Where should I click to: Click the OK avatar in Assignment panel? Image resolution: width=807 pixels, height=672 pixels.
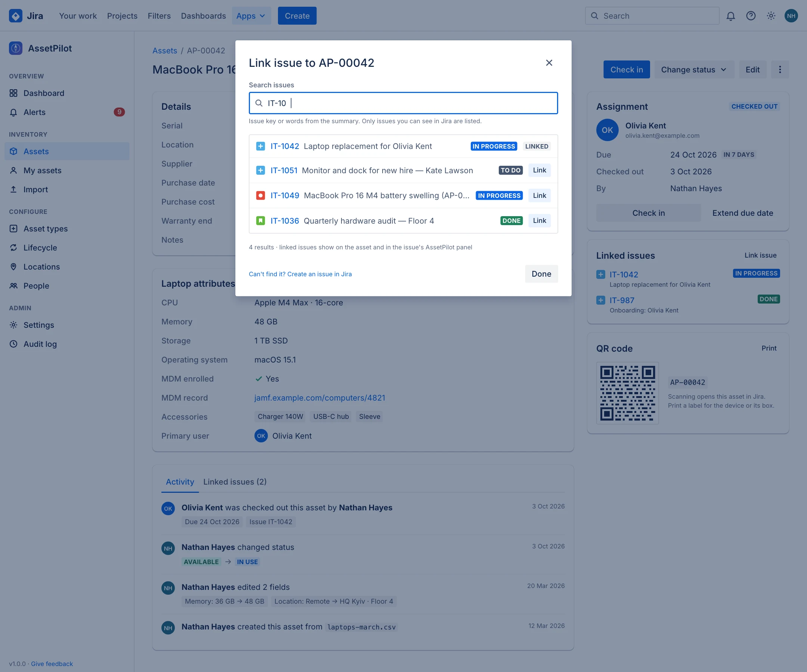(607, 130)
